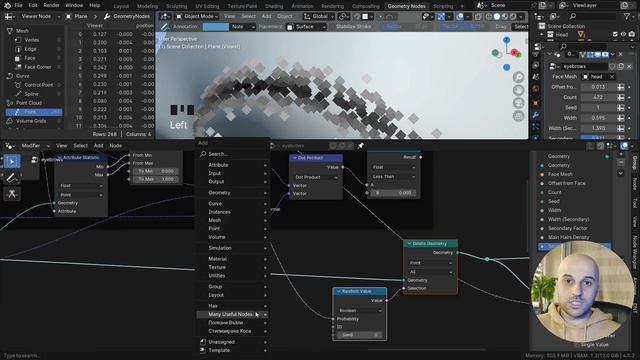The image size is (640, 360).
Task: Open the Many Useful Nodes submenu
Action: click(233, 314)
